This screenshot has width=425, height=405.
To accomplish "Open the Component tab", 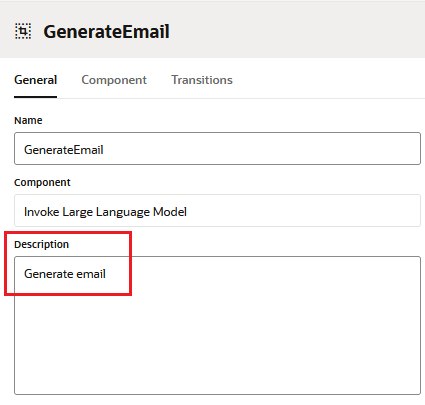I will [114, 80].
